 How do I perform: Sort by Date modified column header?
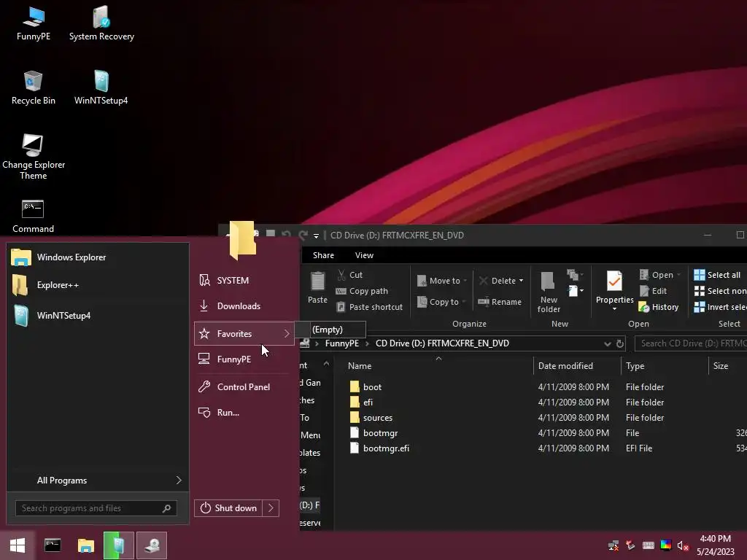(565, 366)
